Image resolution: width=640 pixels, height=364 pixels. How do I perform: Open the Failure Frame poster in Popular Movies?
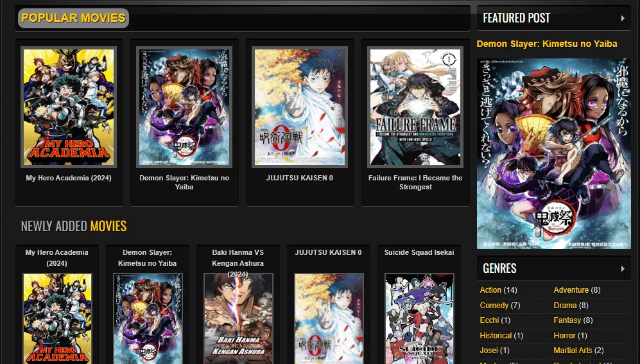click(x=415, y=107)
